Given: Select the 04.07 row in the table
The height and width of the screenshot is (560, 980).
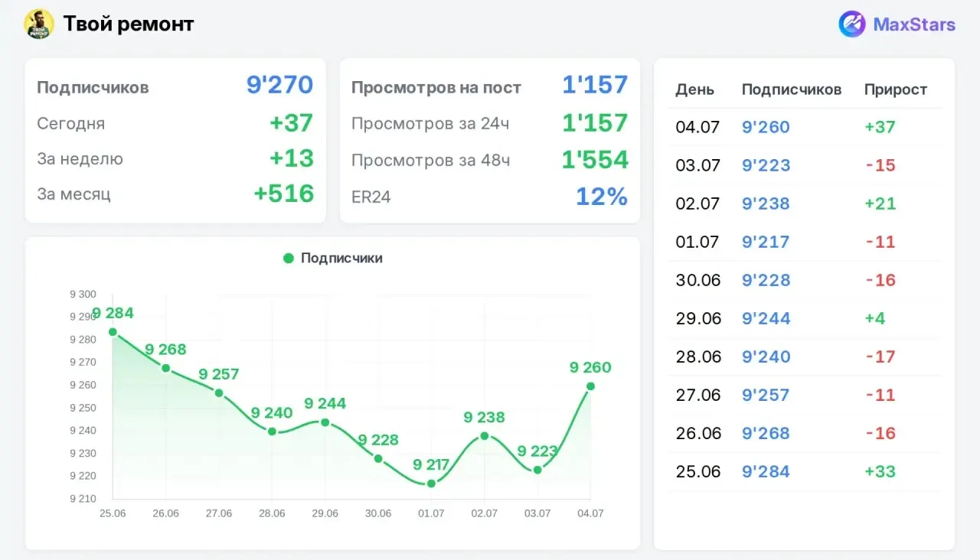Looking at the screenshot, I should point(804,127).
